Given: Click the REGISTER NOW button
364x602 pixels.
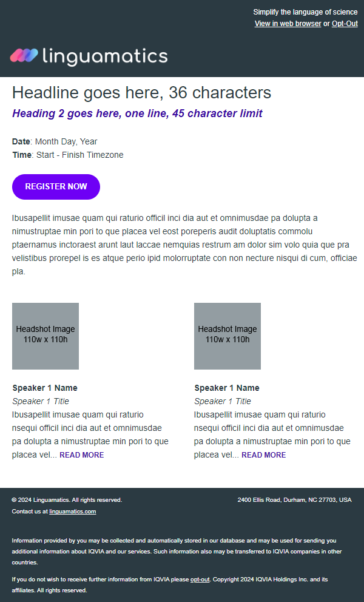Looking at the screenshot, I should coord(56,186).
